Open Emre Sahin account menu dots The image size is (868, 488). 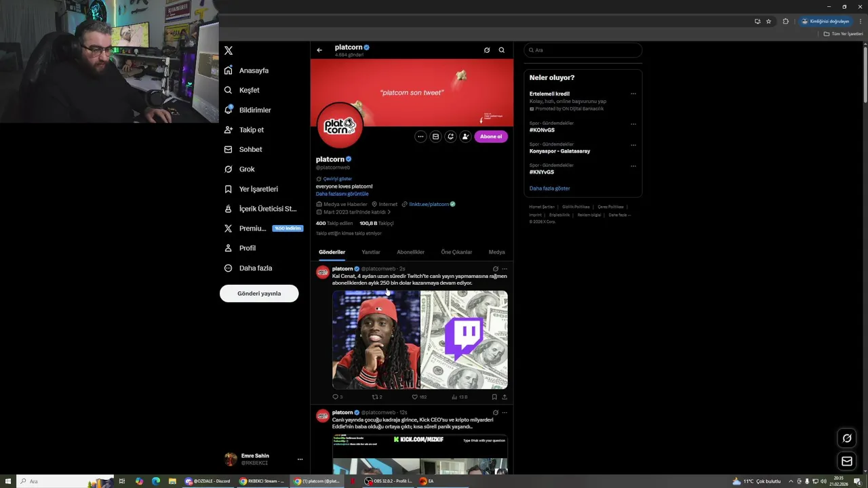click(300, 460)
